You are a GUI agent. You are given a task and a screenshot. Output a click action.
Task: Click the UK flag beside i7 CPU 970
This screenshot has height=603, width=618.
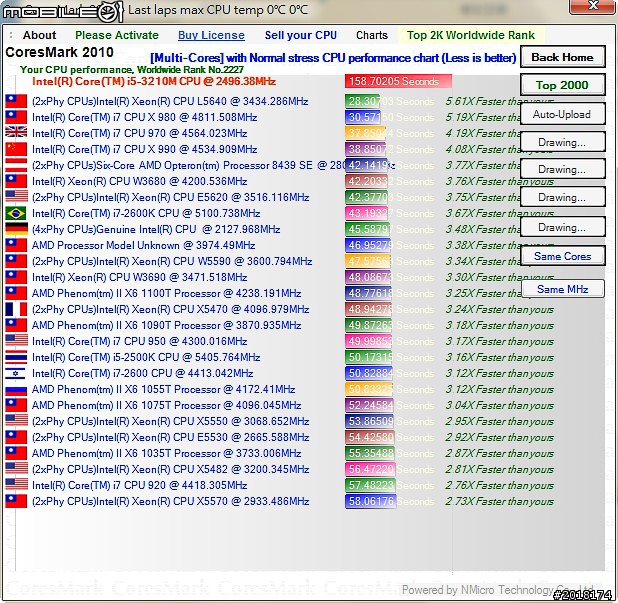(x=16, y=133)
